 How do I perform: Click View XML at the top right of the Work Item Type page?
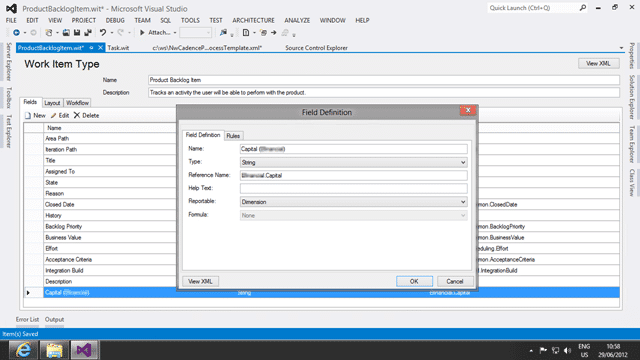pos(598,63)
